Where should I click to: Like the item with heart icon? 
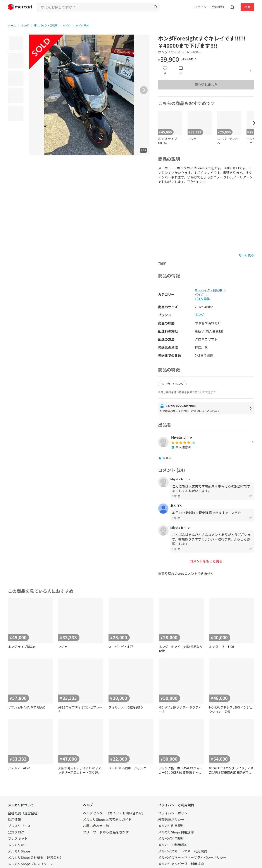[x=165, y=68]
